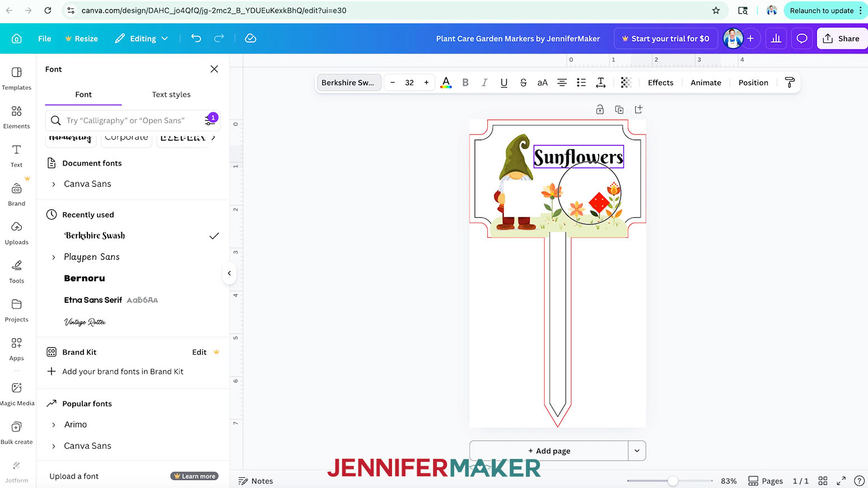
Task: Expand the Arimo font styles
Action: click(x=54, y=425)
